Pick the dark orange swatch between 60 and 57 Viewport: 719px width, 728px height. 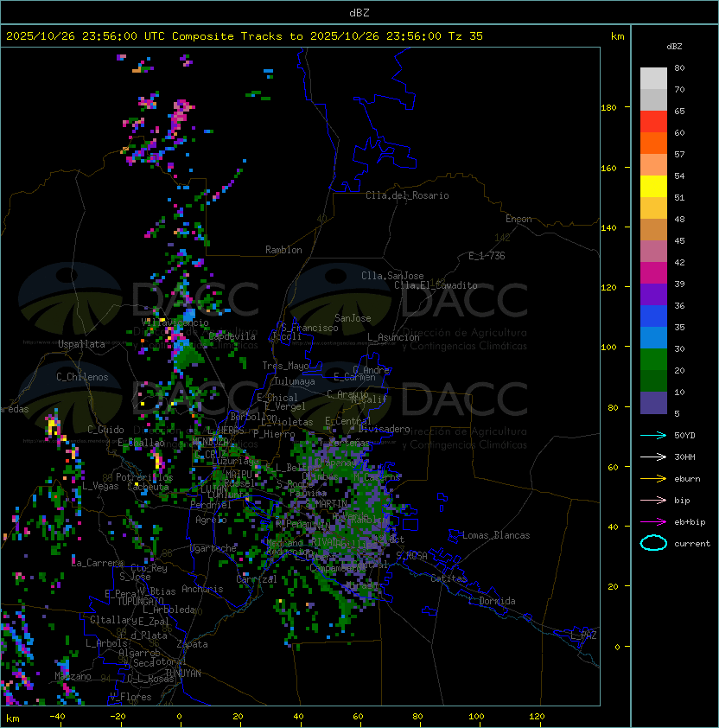click(x=653, y=144)
